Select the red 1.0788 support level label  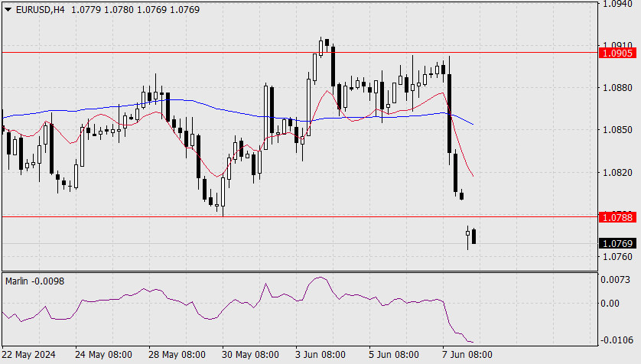[x=617, y=217]
